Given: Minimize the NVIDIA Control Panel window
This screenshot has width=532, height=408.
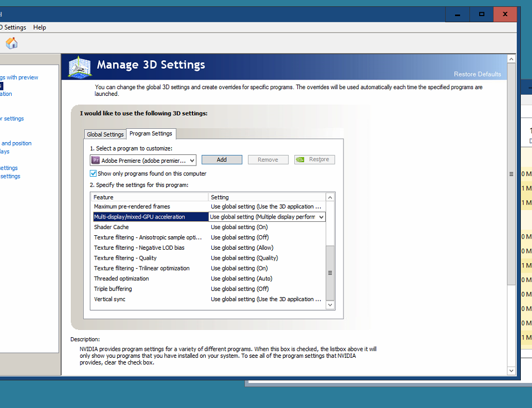Looking at the screenshot, I should (457, 14).
